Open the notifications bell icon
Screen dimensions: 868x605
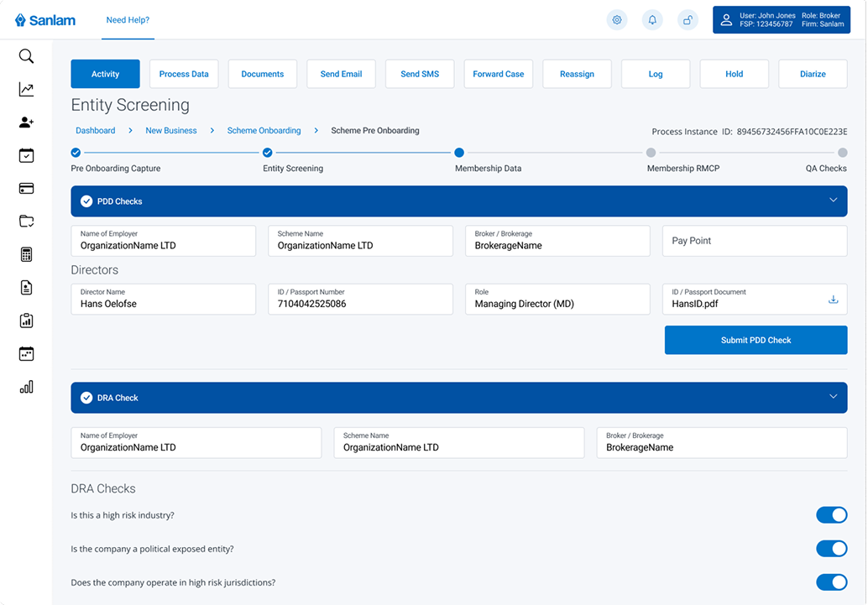(x=652, y=20)
